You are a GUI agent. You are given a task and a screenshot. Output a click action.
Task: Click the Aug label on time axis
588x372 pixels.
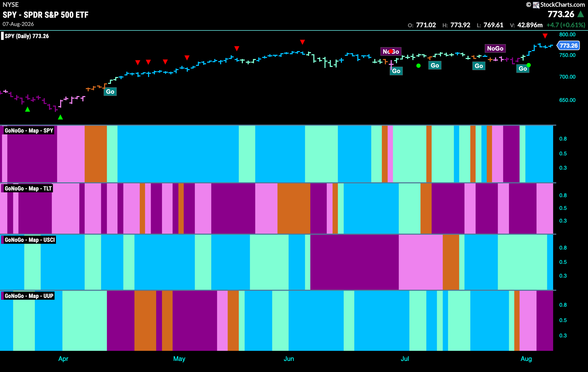(526, 359)
